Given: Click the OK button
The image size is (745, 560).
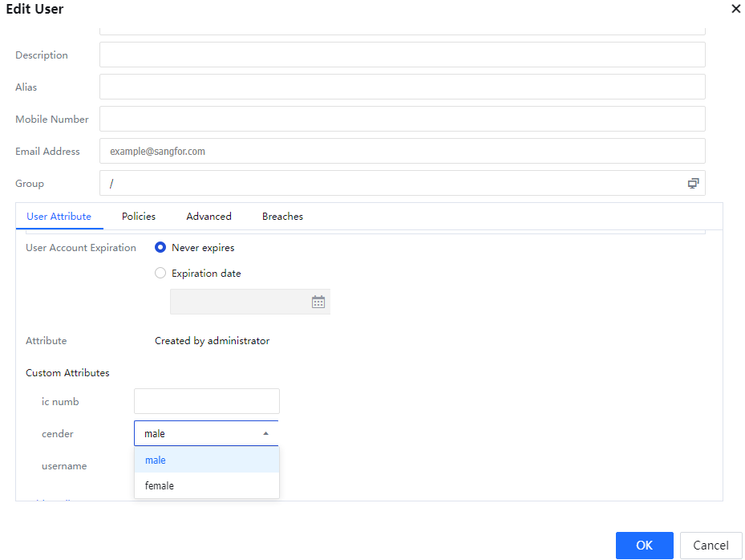Looking at the screenshot, I should coord(644,546).
